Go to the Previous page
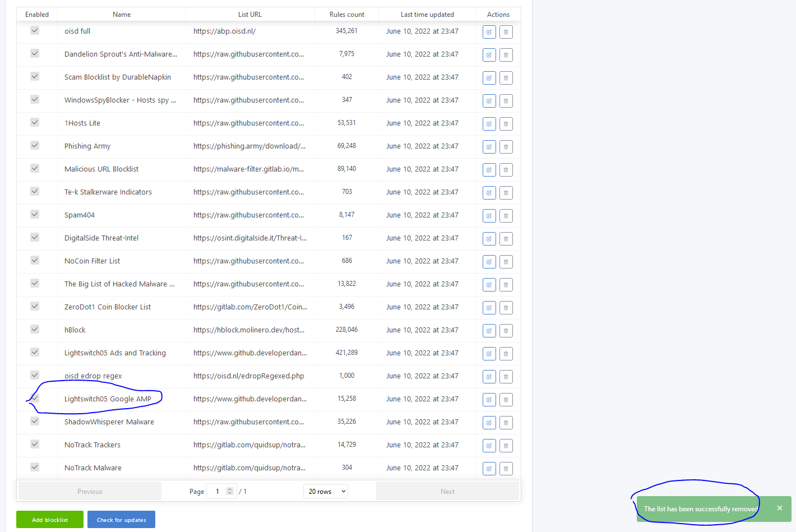 pyautogui.click(x=90, y=491)
